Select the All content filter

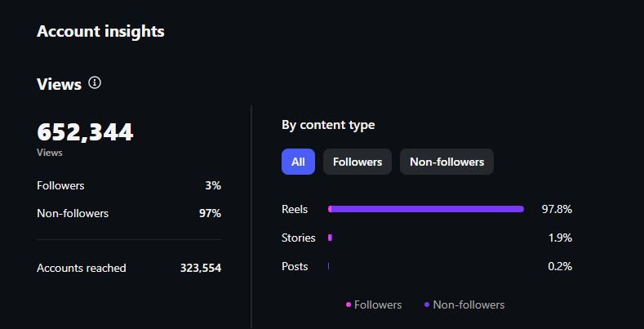(298, 162)
